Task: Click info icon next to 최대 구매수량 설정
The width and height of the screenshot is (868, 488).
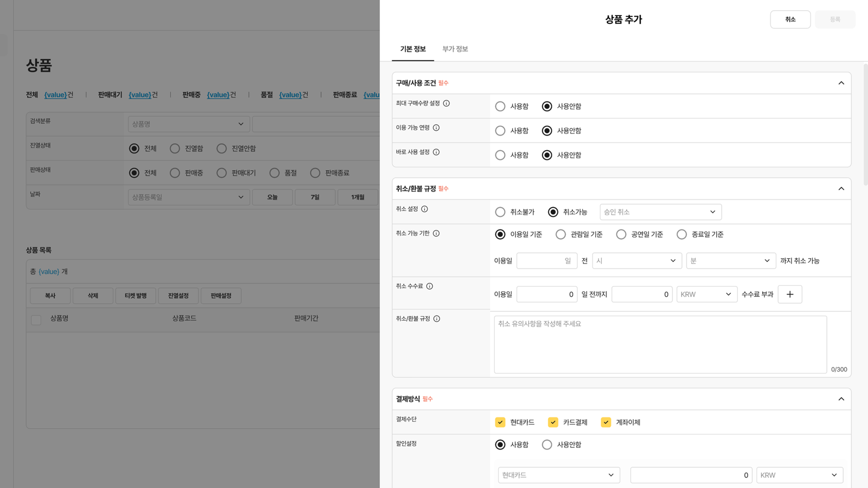Action: point(446,104)
